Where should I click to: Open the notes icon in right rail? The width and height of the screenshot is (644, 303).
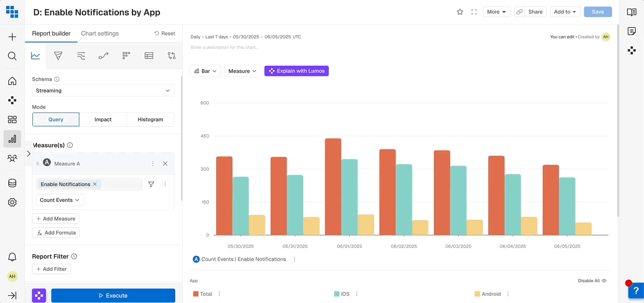coord(632,31)
